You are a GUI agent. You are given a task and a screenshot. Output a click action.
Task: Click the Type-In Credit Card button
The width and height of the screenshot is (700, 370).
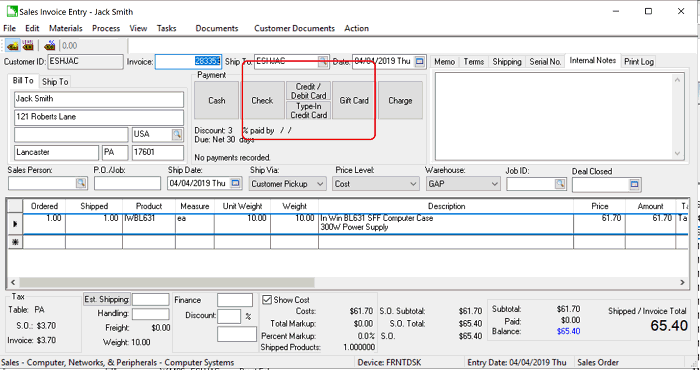point(308,110)
